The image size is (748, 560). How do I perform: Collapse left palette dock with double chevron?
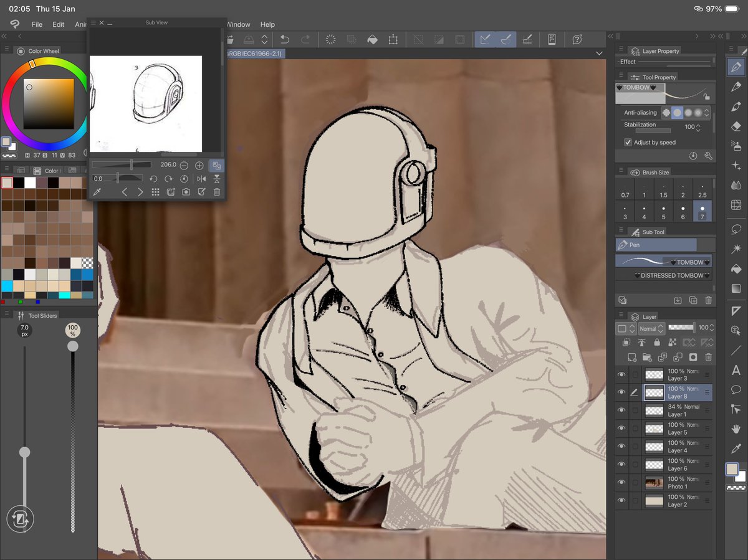coord(4,36)
